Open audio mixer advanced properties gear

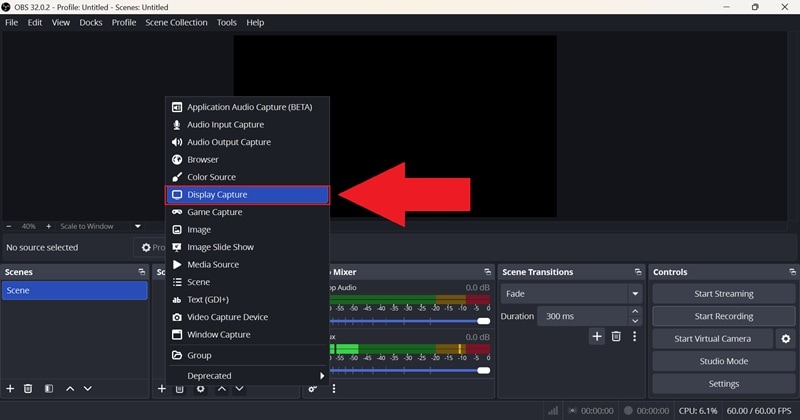[312, 389]
